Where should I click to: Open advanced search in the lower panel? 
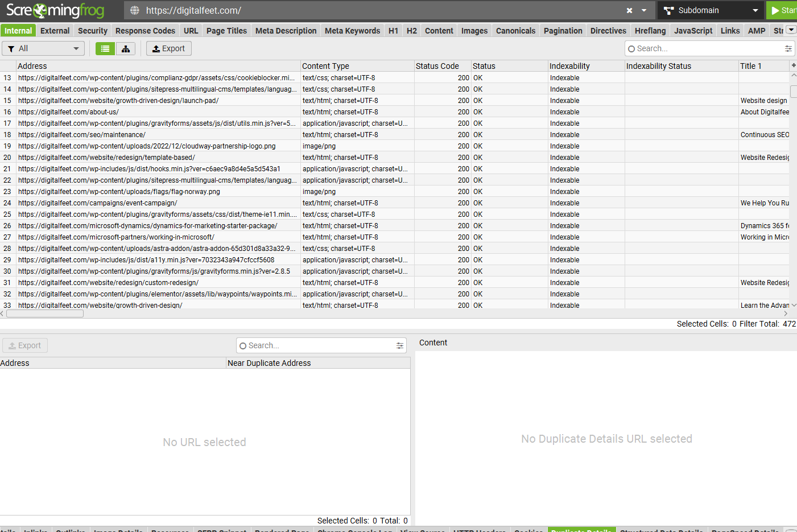[x=400, y=345]
